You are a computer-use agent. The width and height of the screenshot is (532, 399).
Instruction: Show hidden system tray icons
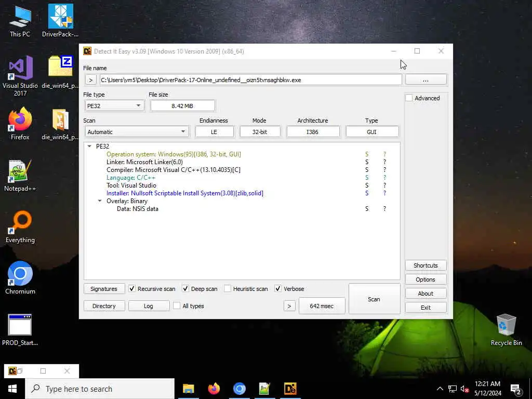440,389
